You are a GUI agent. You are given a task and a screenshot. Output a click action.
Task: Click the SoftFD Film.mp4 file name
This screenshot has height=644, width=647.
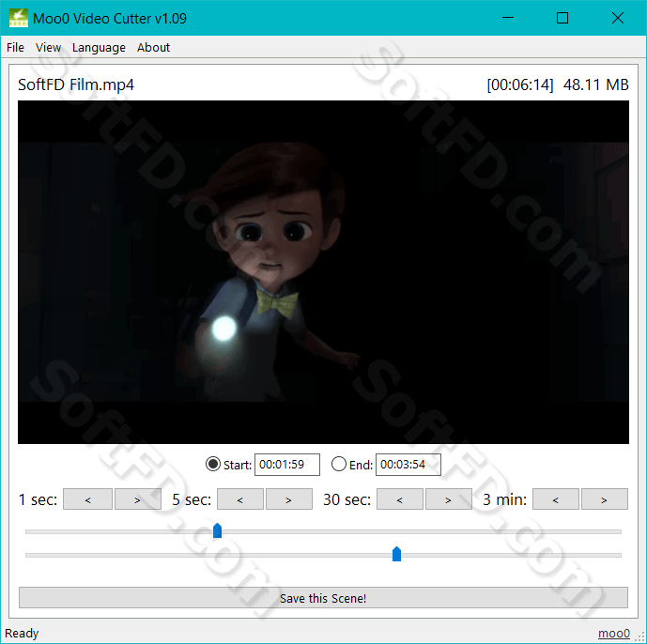76,85
